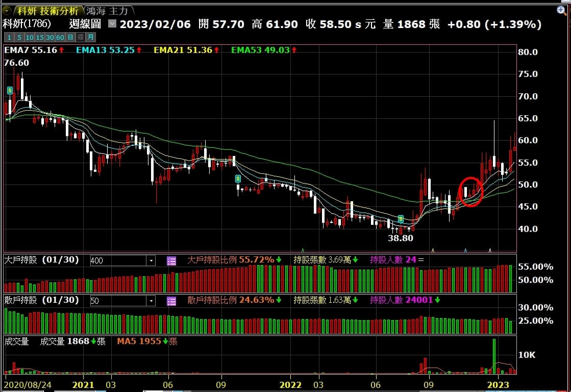Click the gray square icon next to 週線圖
Screen dimensions: 571x392
pyautogui.click(x=112, y=23)
